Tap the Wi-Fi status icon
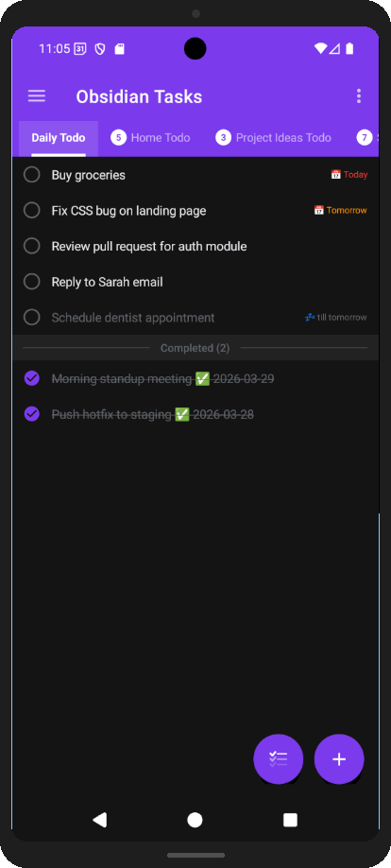The image size is (391, 868). tap(320, 49)
